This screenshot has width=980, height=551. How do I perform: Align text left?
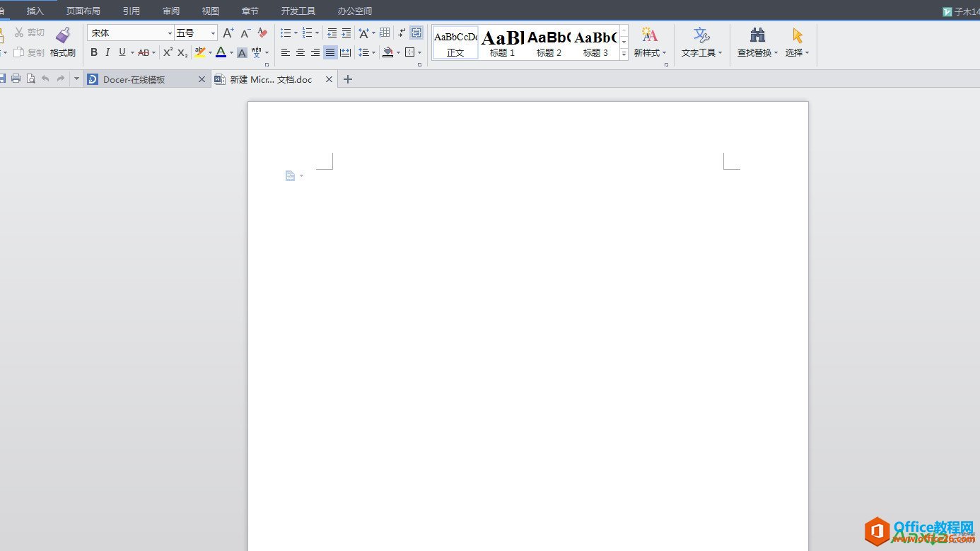pos(286,52)
